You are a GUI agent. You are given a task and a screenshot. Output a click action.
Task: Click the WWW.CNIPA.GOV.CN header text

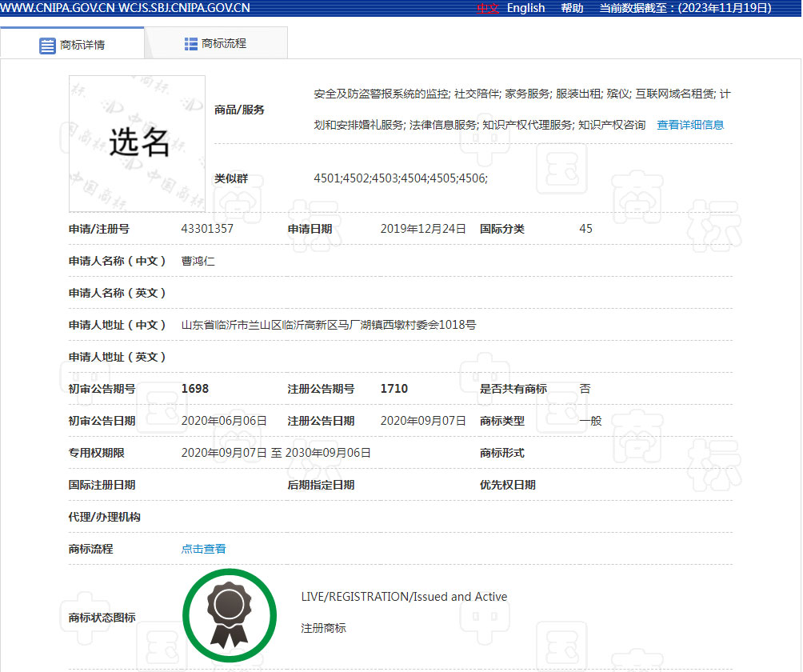(x=58, y=8)
